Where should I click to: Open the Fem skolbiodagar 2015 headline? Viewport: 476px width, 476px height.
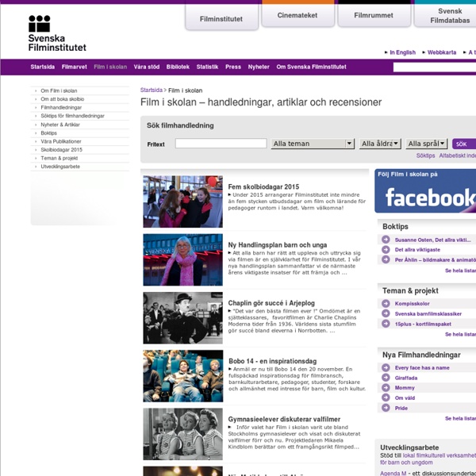coord(263,186)
